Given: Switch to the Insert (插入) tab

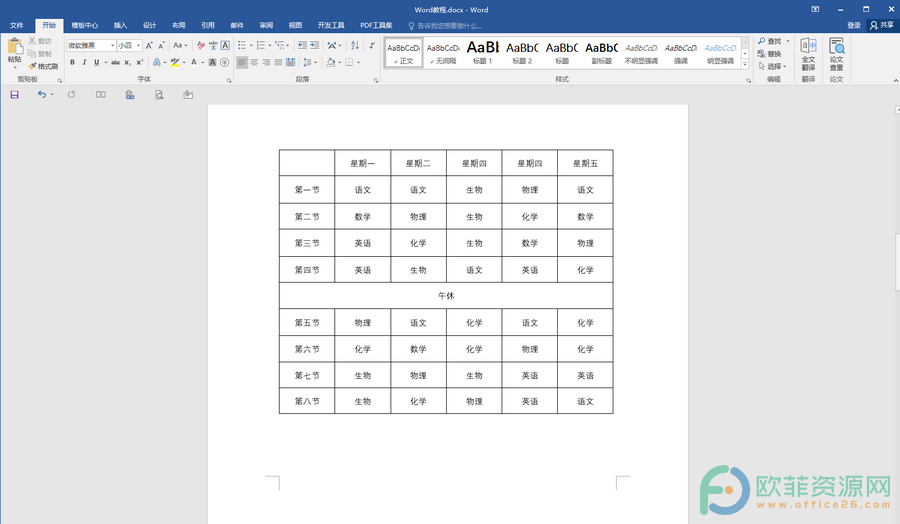Looking at the screenshot, I should tap(120, 25).
